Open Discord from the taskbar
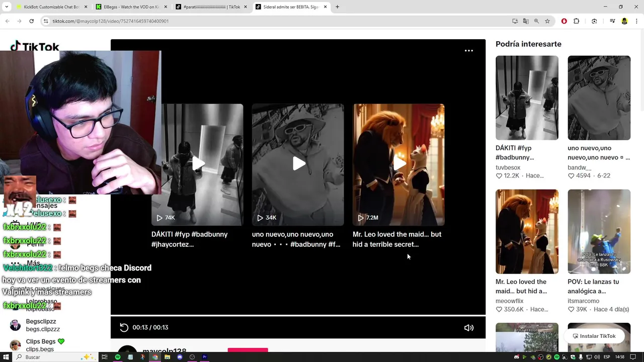The image size is (644, 362). pos(180,357)
